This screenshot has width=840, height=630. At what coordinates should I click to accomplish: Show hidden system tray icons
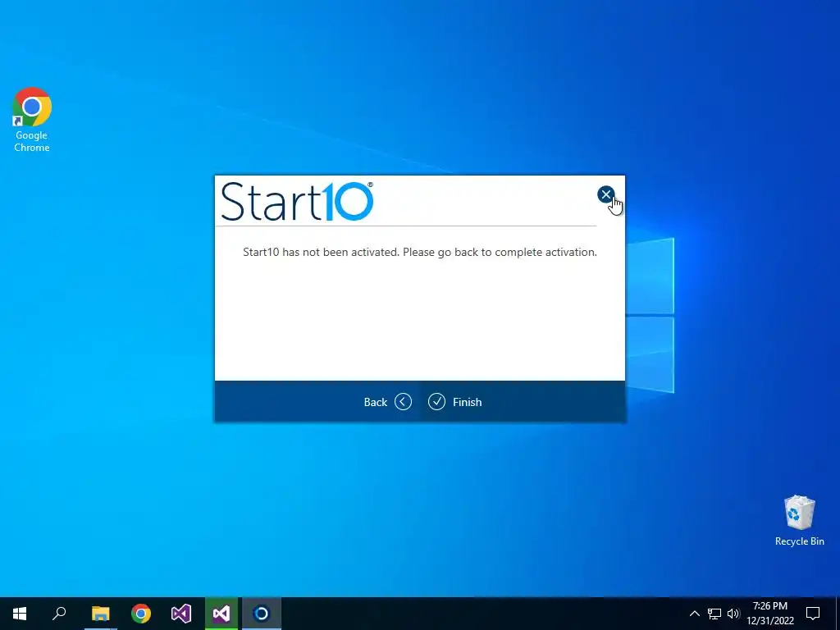(694, 614)
